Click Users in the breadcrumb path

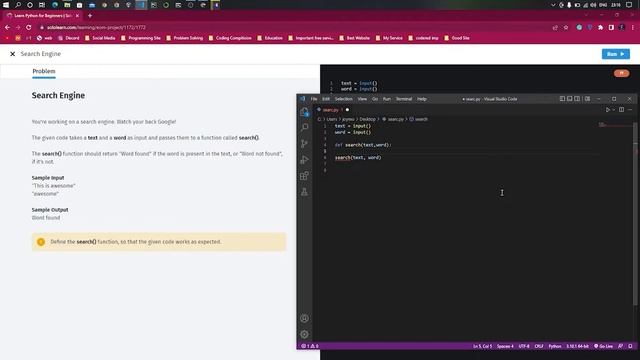[x=331, y=119]
